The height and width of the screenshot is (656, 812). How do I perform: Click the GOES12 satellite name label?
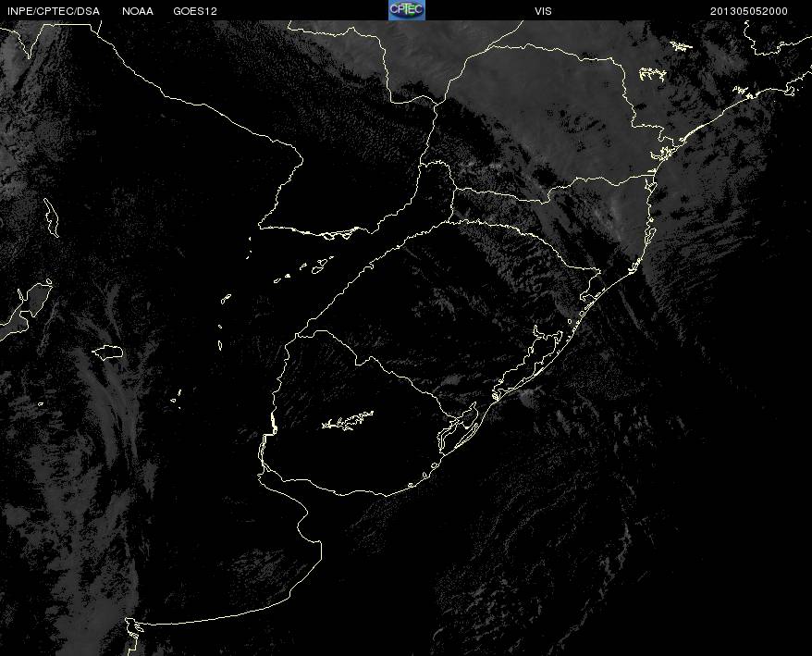coord(194,11)
